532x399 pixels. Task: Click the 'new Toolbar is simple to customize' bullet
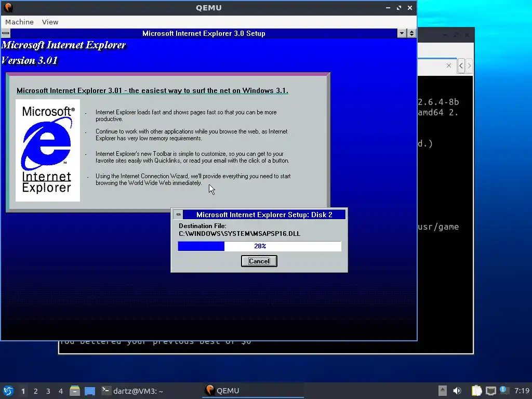coord(192,157)
